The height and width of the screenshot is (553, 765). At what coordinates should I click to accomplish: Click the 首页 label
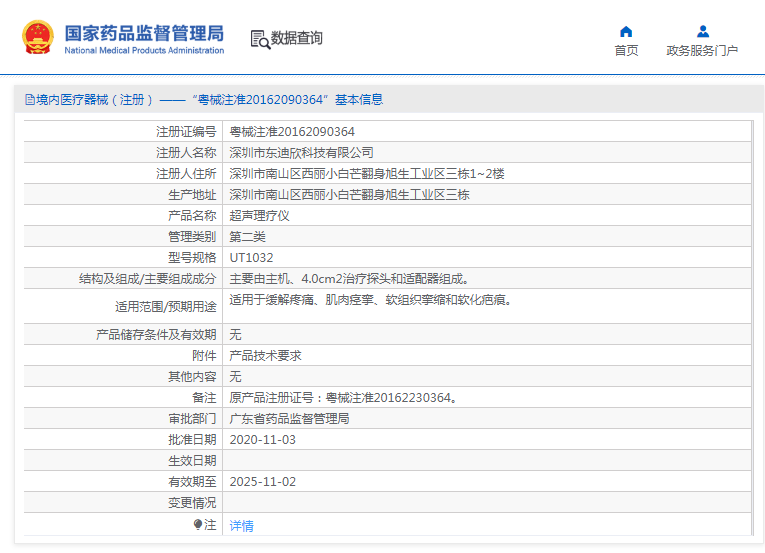click(x=626, y=51)
